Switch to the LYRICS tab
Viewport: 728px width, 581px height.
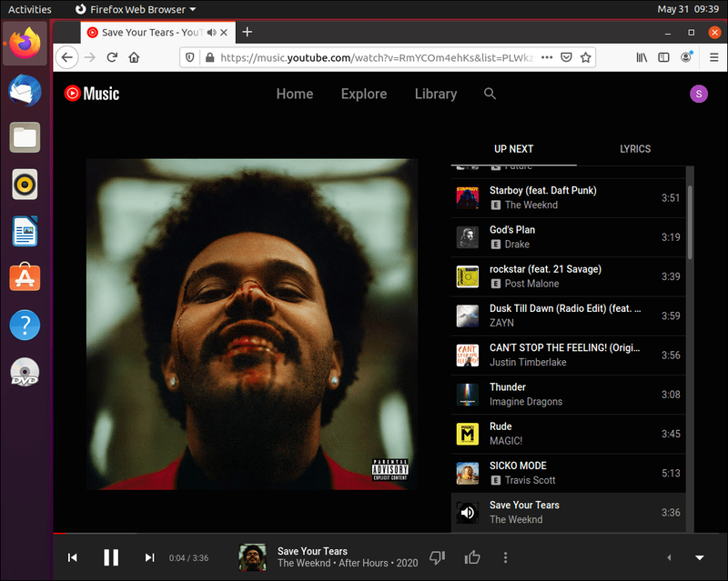point(635,149)
